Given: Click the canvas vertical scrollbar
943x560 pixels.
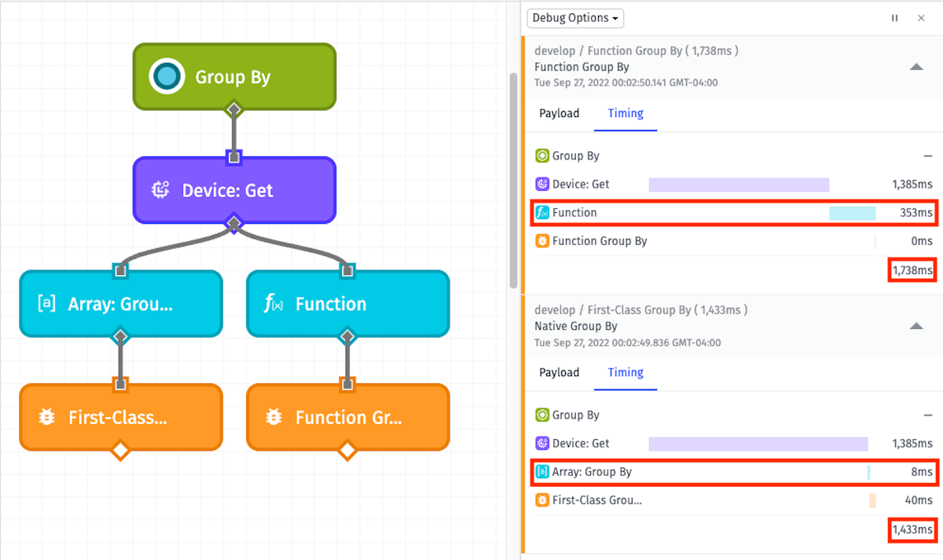Looking at the screenshot, I should [x=514, y=181].
